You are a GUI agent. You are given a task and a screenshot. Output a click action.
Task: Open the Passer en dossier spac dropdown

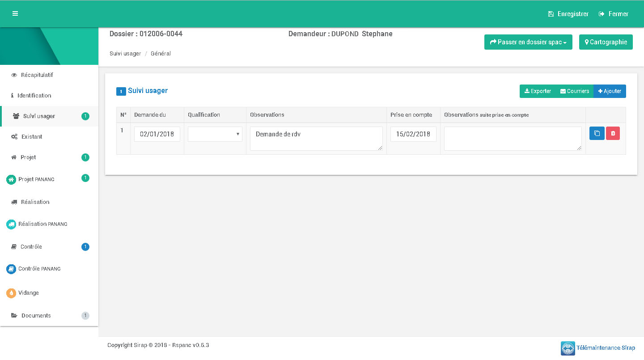click(x=528, y=42)
